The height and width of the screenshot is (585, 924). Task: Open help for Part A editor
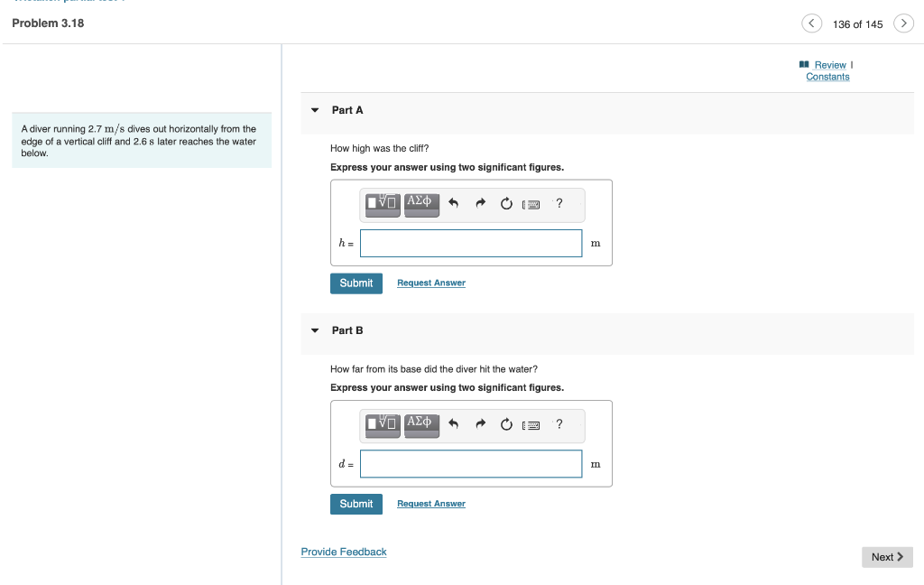[x=559, y=203]
